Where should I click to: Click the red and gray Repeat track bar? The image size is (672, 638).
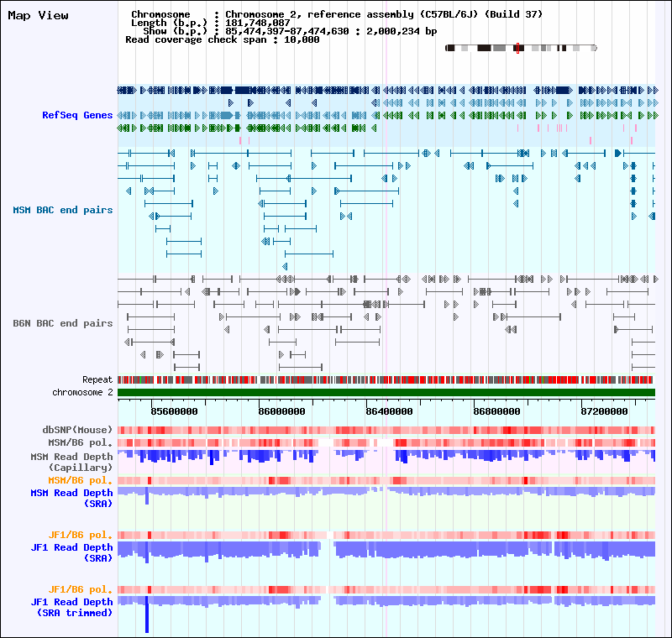coord(386,379)
